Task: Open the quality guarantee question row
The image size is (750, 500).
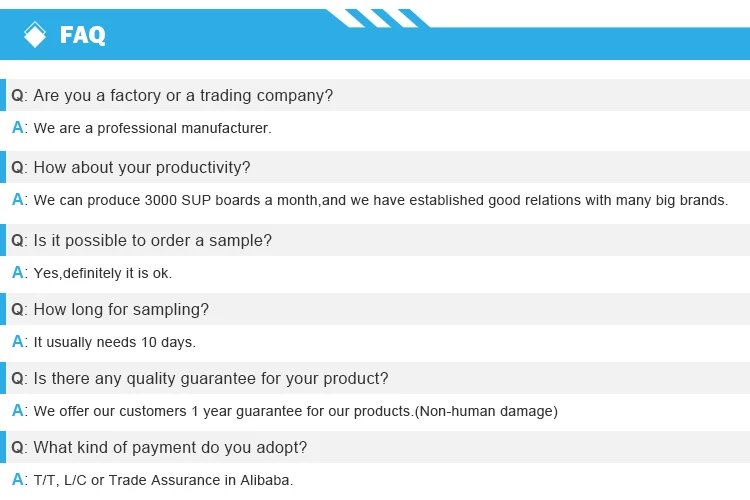Action: 375,378
